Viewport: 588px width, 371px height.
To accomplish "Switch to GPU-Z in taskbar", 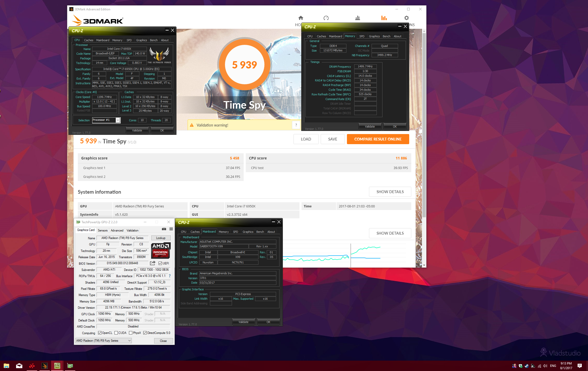I will tap(70, 366).
